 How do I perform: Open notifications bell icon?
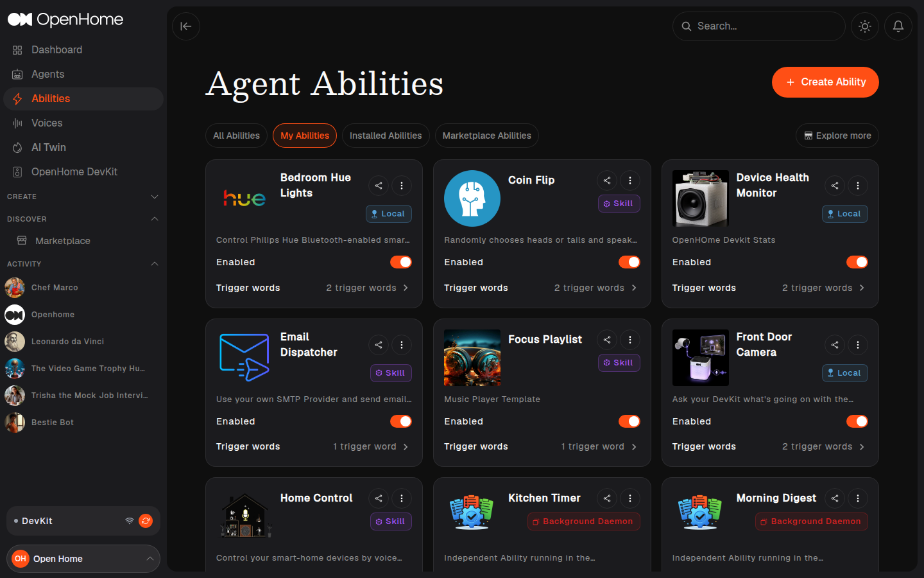898,26
